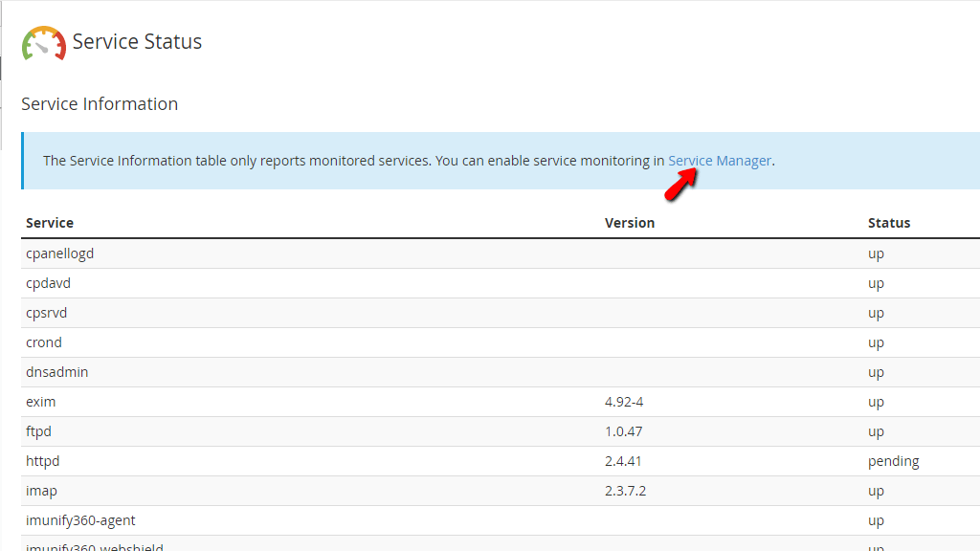The image size is (980, 551).
Task: Click imap version 2.3.7.2 cell
Action: pyautogui.click(x=626, y=491)
